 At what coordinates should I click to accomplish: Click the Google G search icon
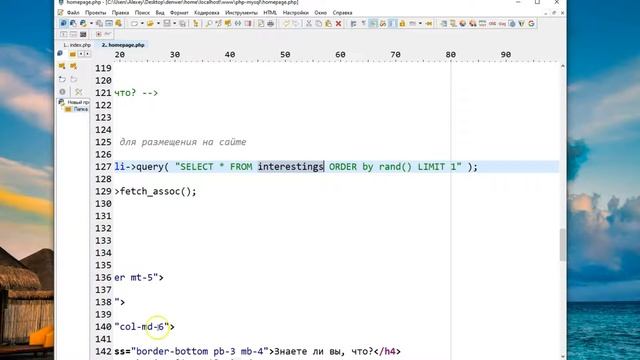531,24
